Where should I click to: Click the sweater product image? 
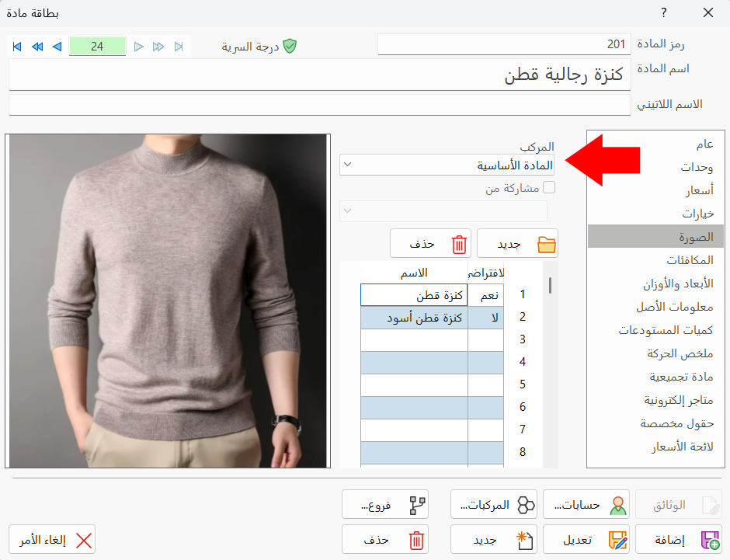coord(168,301)
